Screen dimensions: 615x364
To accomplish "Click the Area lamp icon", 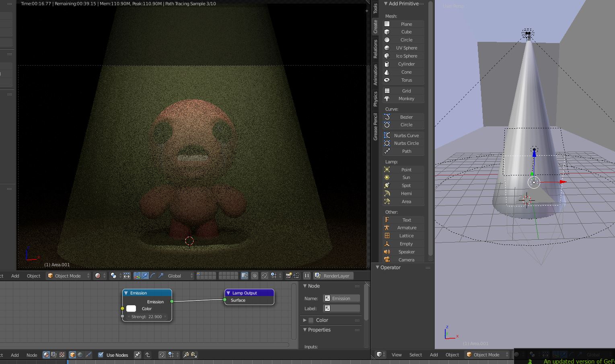I will [387, 202].
